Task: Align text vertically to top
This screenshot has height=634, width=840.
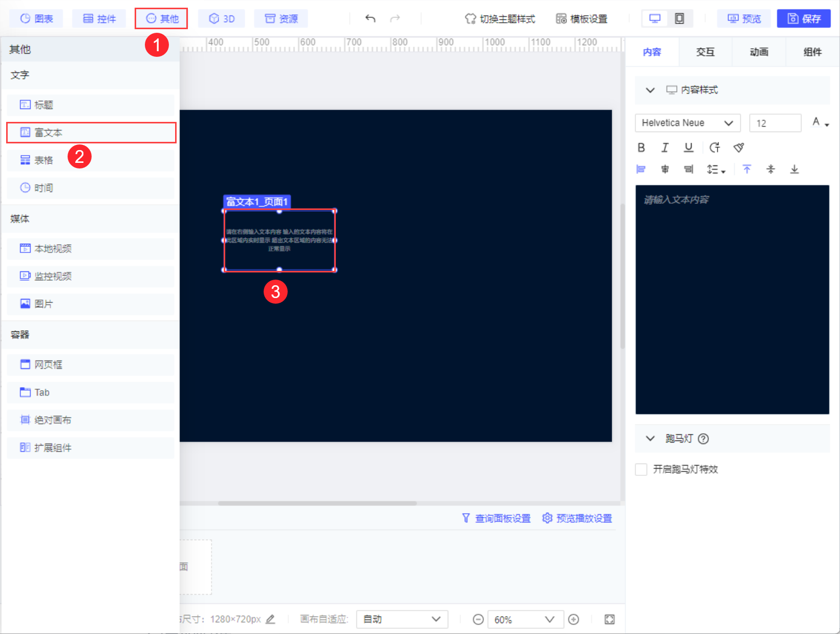Action: click(747, 170)
